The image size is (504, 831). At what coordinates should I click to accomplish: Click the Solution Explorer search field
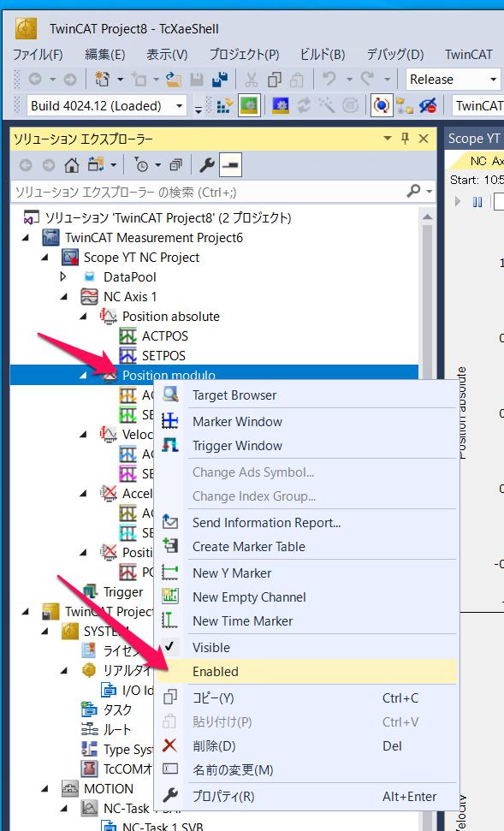[x=208, y=192]
